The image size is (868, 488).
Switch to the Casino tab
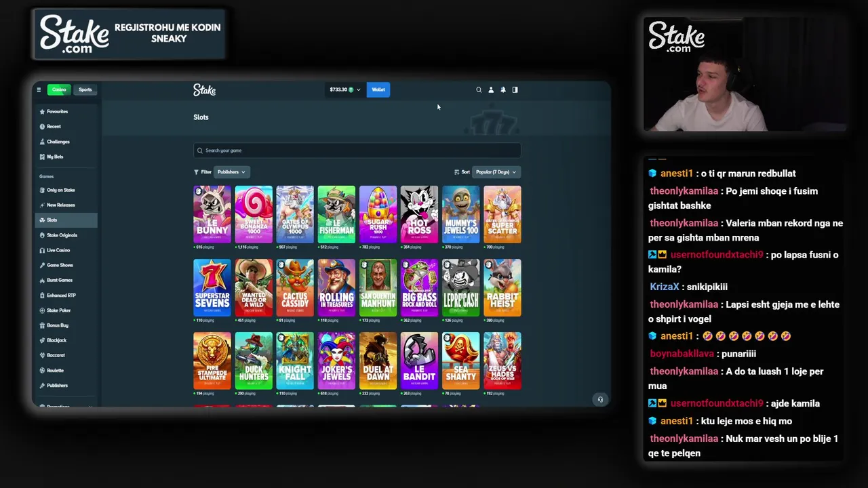pos(59,89)
